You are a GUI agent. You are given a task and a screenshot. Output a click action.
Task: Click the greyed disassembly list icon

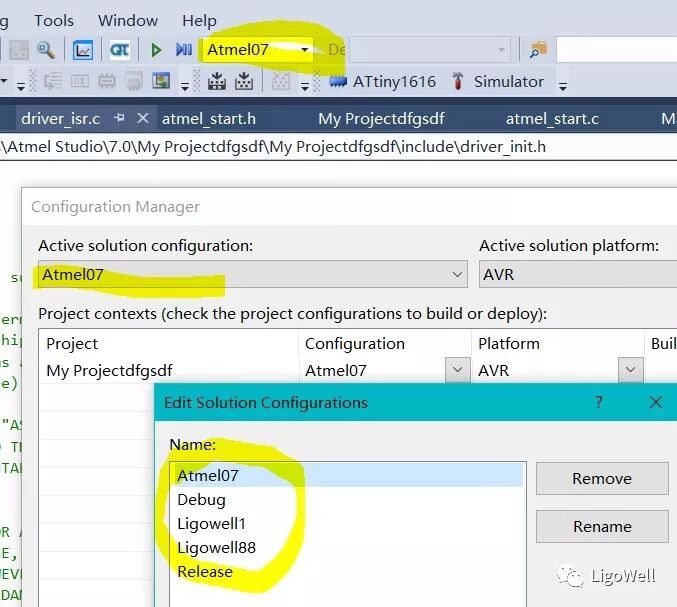pos(53,81)
